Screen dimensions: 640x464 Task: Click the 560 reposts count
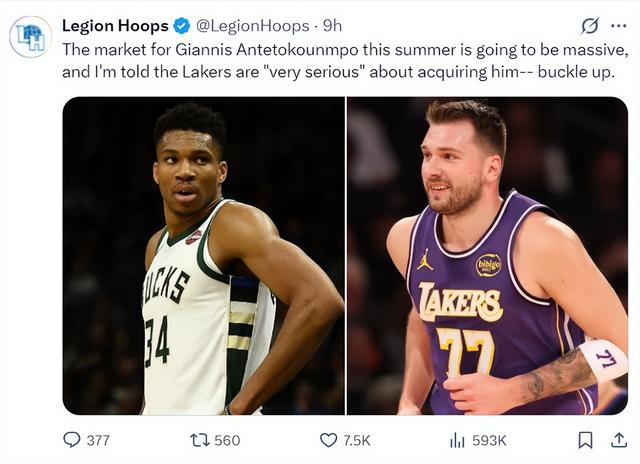coord(227,440)
